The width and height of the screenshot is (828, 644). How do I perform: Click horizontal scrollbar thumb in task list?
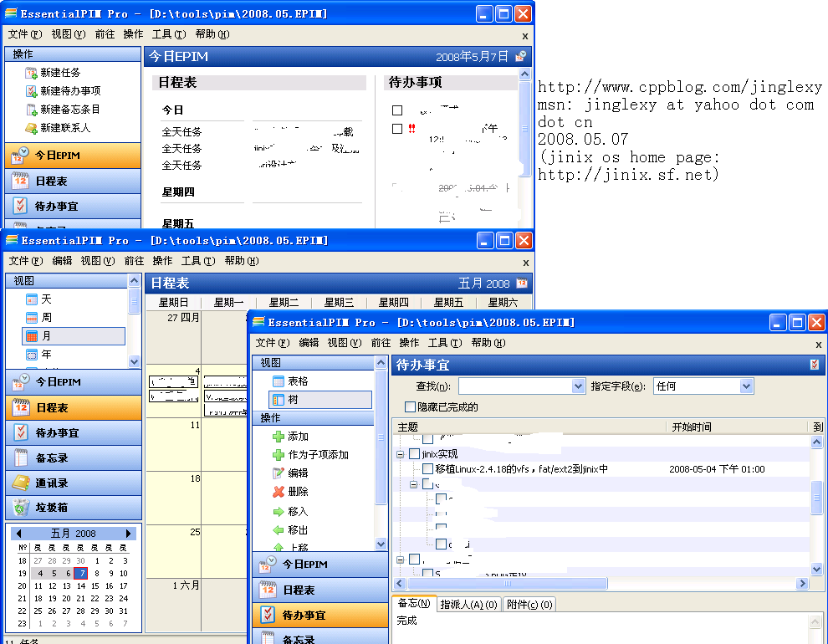coord(507,583)
